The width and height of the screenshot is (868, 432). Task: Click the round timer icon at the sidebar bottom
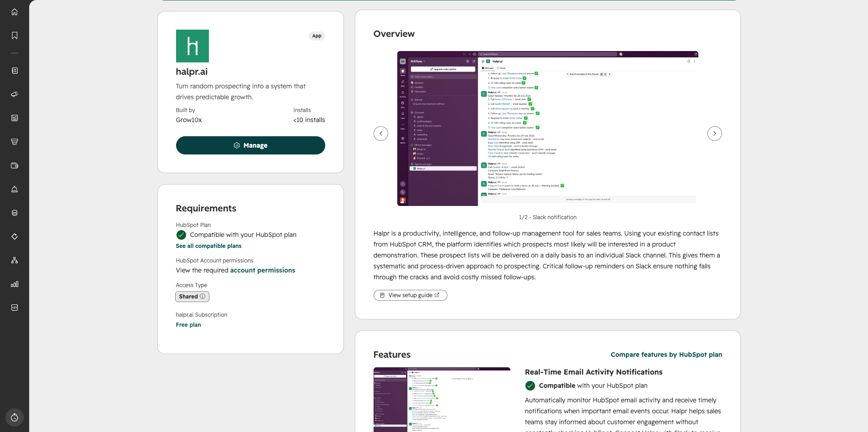point(15,417)
